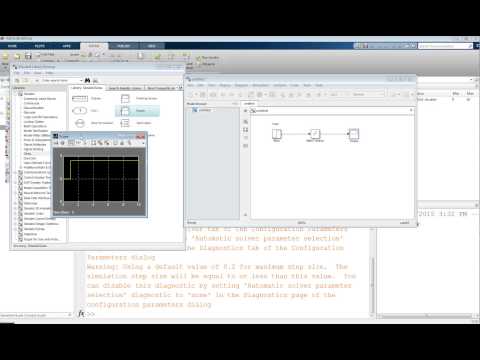
Task: Select Simulink Design Optimization in library tree
Action: point(41,224)
